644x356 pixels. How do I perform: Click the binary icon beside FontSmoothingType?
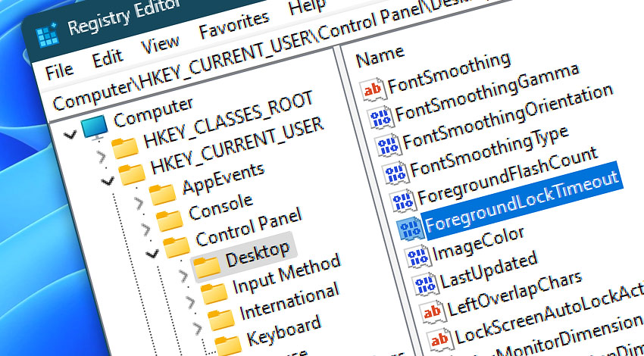pyautogui.click(x=395, y=174)
